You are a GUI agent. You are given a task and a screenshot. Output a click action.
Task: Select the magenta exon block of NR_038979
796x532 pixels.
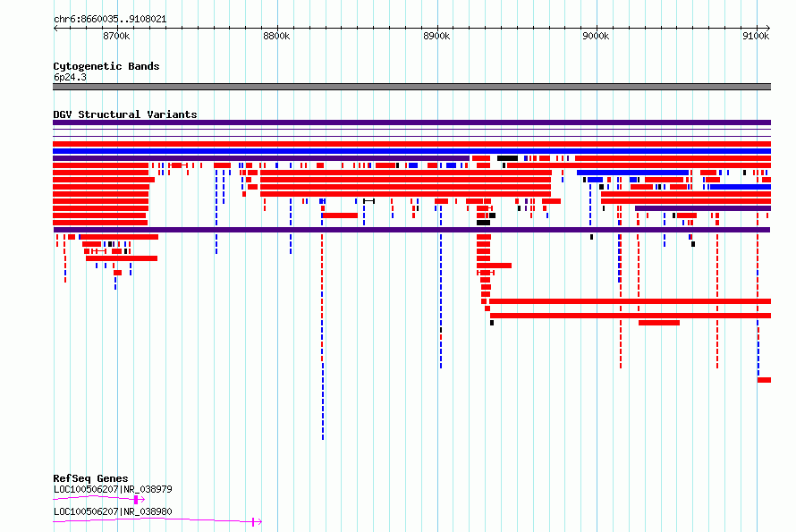(136, 500)
